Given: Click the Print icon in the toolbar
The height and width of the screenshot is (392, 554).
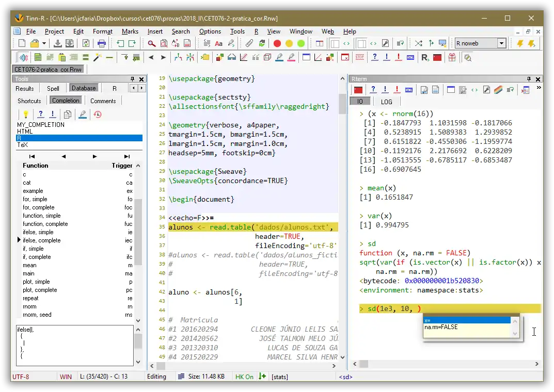Looking at the screenshot, I should pyautogui.click(x=102, y=44).
